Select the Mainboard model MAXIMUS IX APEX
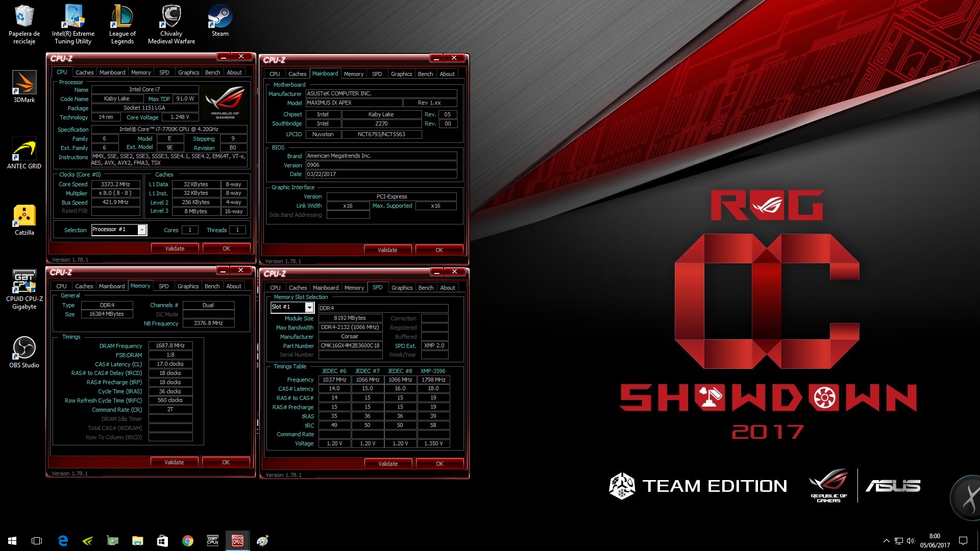This screenshot has width=980, height=551. (x=353, y=103)
